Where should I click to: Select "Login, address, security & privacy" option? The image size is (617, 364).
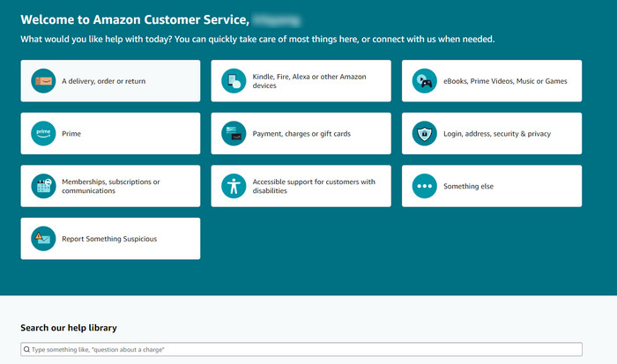(497, 134)
